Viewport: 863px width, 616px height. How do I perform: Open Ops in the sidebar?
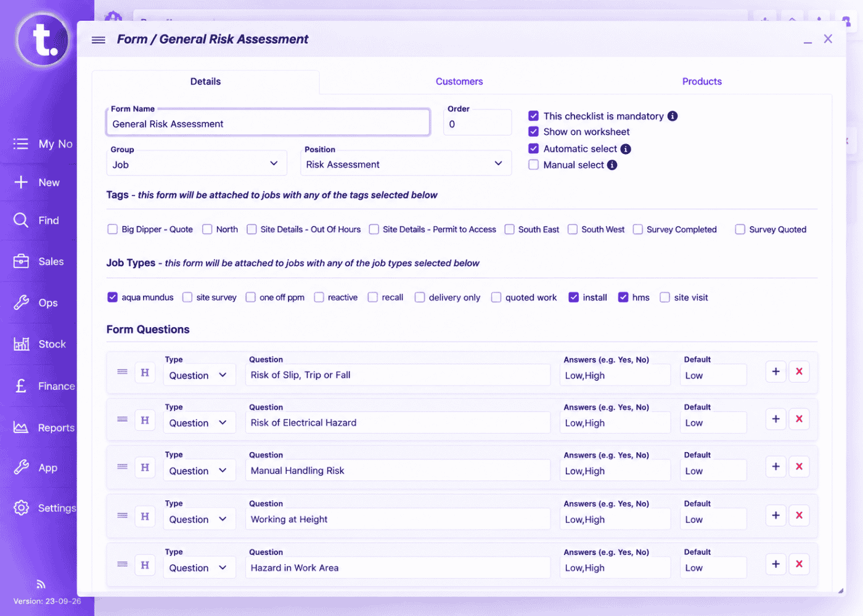pos(36,303)
